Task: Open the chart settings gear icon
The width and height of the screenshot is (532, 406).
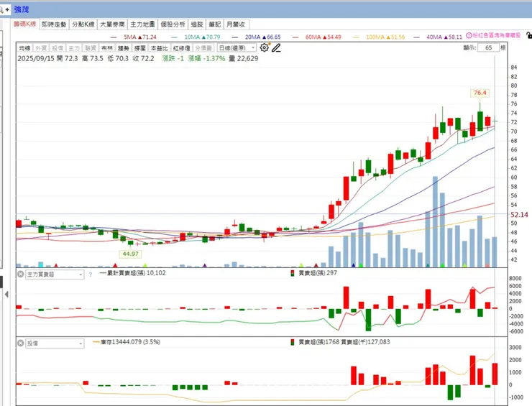Action: (x=265, y=48)
